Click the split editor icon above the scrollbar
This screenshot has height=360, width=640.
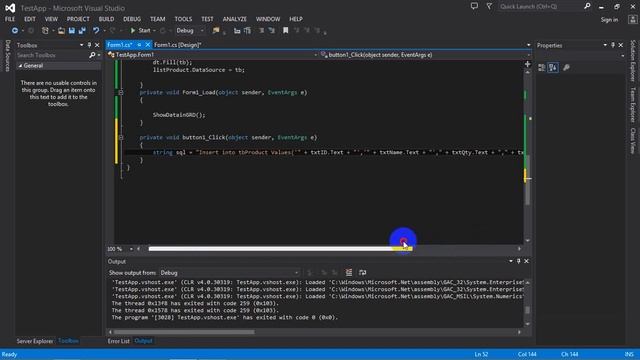pos(527,64)
